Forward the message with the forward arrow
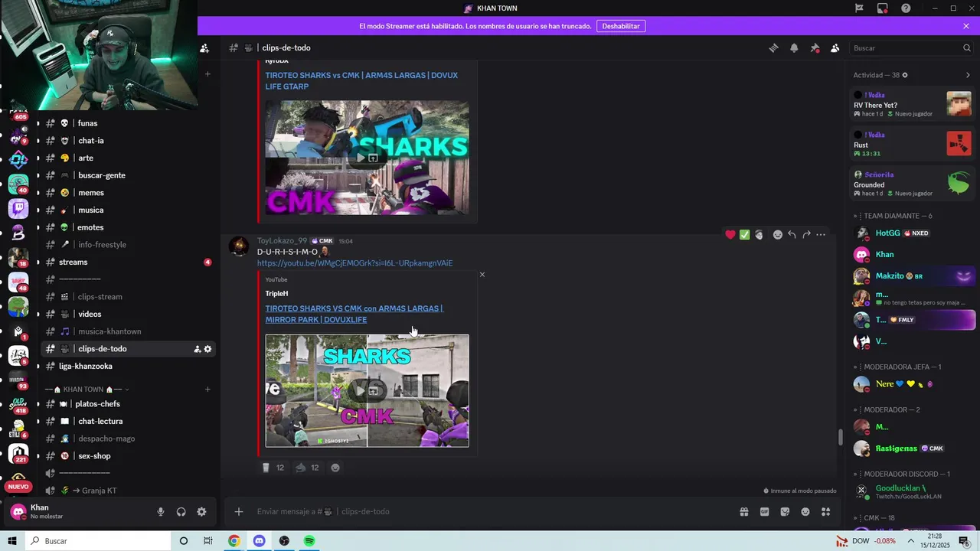 (x=806, y=234)
